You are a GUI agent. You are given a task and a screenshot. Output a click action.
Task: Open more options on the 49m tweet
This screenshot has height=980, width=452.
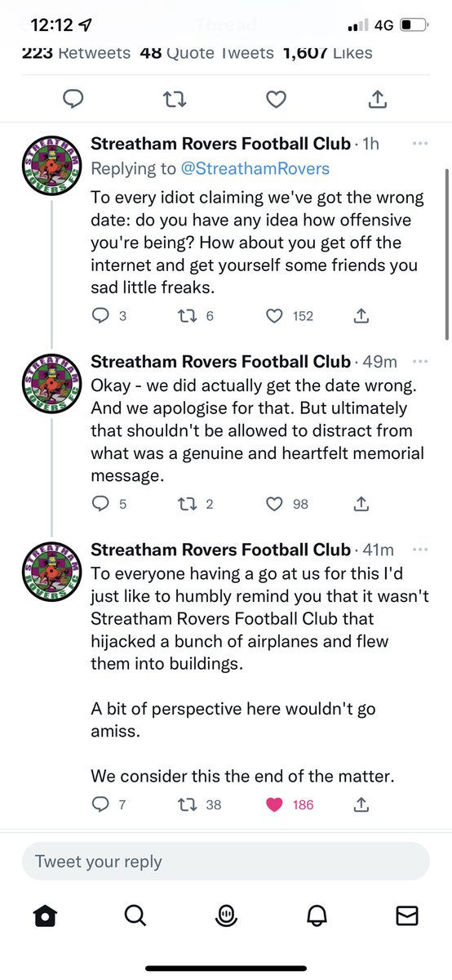click(420, 361)
